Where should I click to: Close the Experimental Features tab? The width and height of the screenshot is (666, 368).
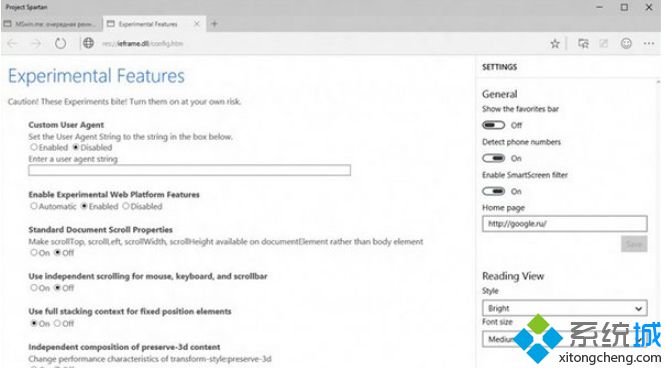[x=197, y=24]
